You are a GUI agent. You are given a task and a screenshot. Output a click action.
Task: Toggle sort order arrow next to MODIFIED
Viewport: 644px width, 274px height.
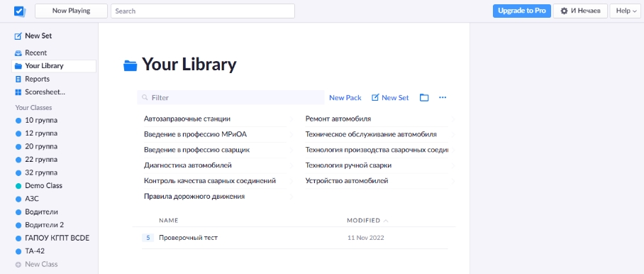[386, 221]
